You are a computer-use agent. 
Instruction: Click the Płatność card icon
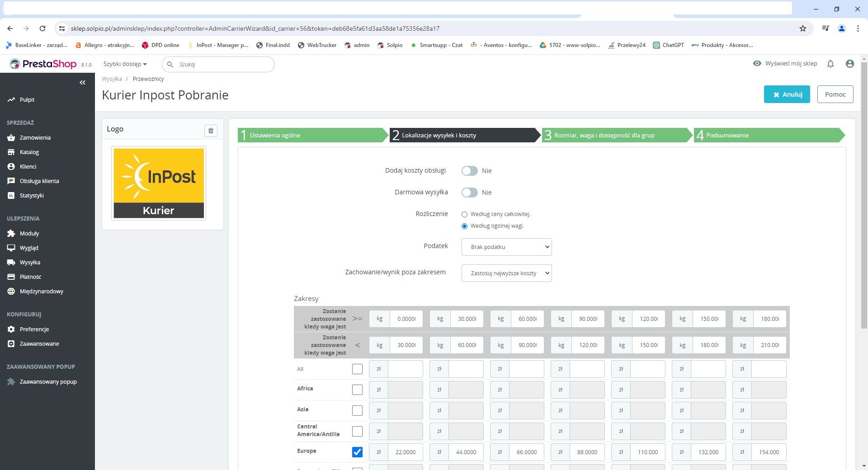pos(11,277)
